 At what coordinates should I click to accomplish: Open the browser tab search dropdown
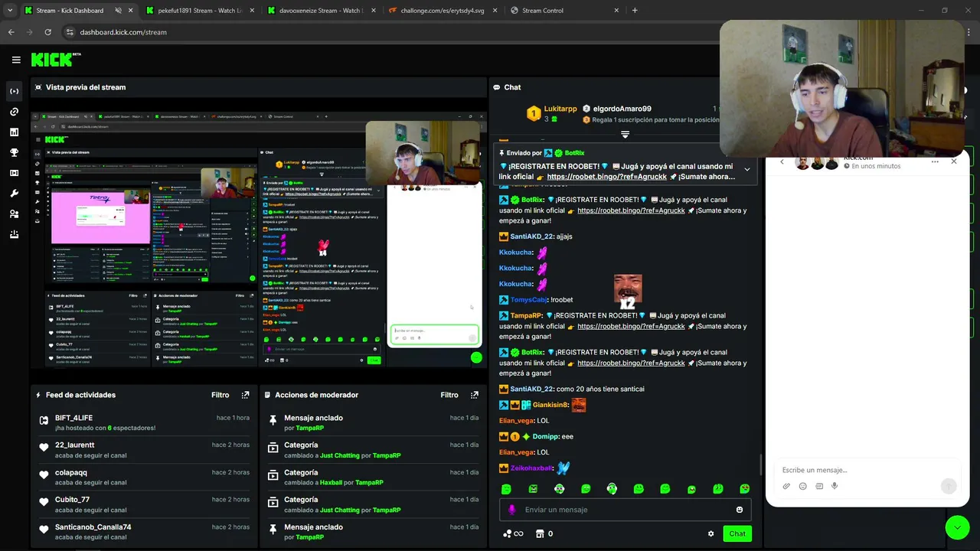click(9, 10)
